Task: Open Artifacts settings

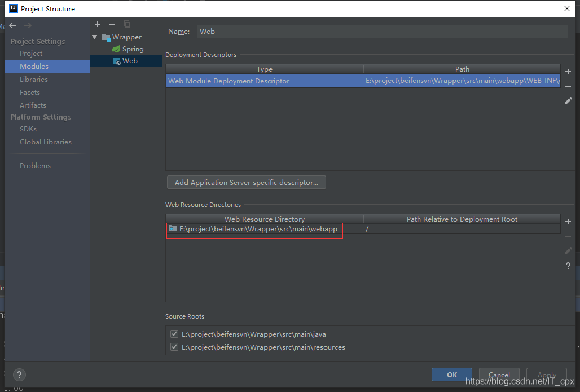Action: [33, 105]
